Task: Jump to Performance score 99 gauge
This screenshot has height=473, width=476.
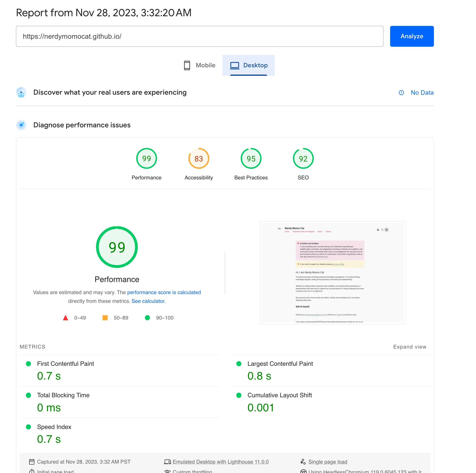Action: [146, 159]
